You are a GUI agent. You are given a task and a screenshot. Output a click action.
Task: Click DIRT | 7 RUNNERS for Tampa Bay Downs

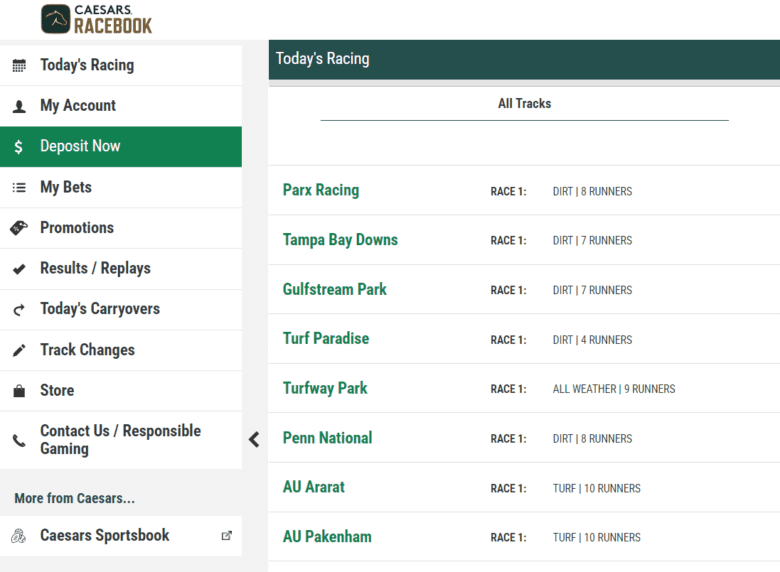tap(592, 241)
